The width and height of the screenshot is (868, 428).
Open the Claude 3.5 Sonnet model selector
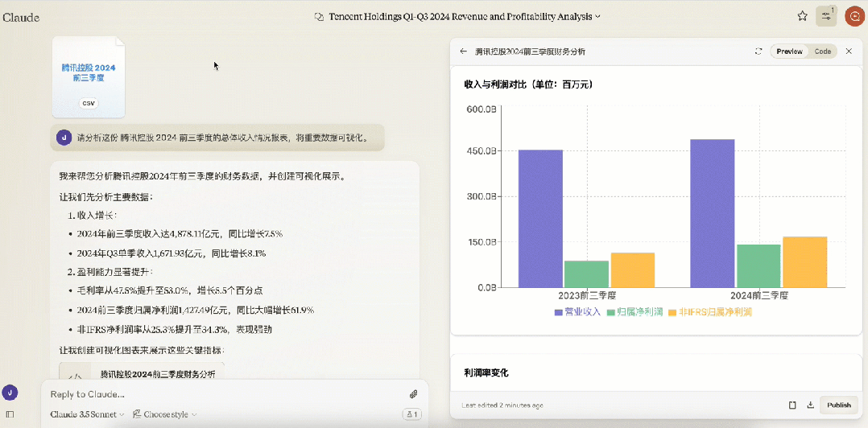[87, 414]
